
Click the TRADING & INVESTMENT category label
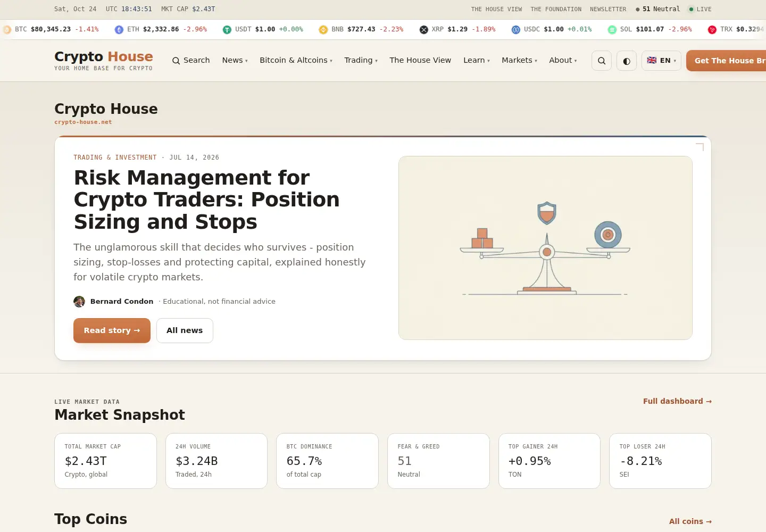click(x=115, y=157)
